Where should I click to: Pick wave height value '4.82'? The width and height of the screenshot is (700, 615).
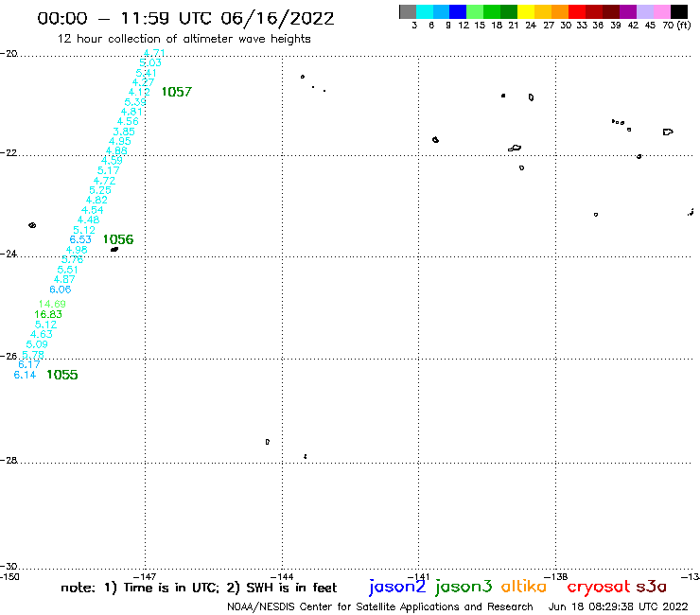96,200
